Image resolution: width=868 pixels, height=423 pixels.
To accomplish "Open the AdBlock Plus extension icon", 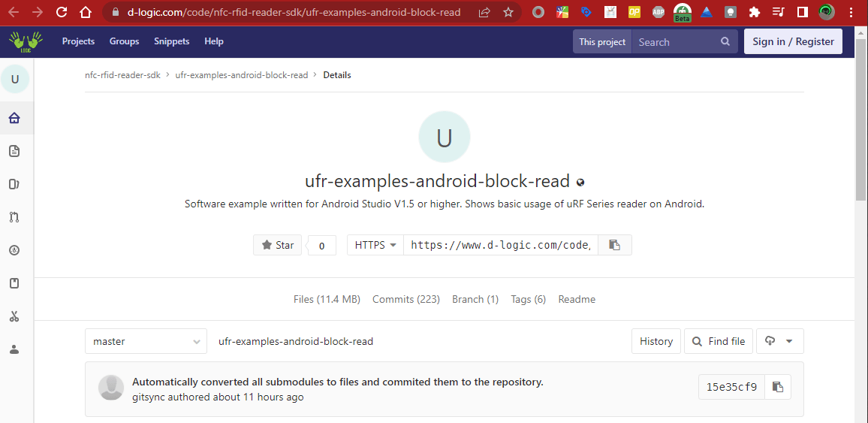I will coord(659,12).
